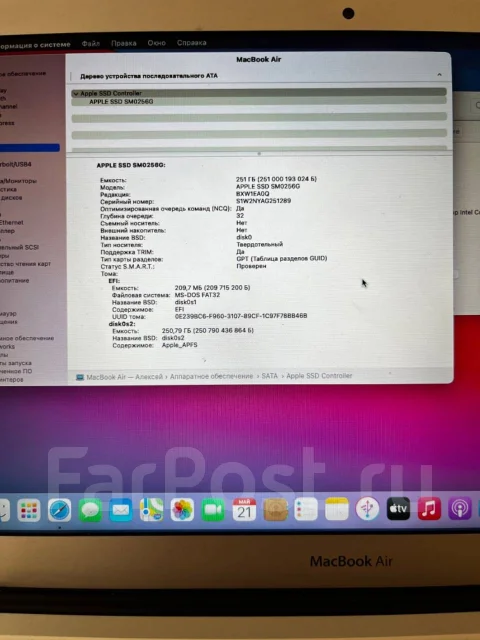Click the MacBook Air window title
The height and width of the screenshot is (640, 480).
point(259,60)
